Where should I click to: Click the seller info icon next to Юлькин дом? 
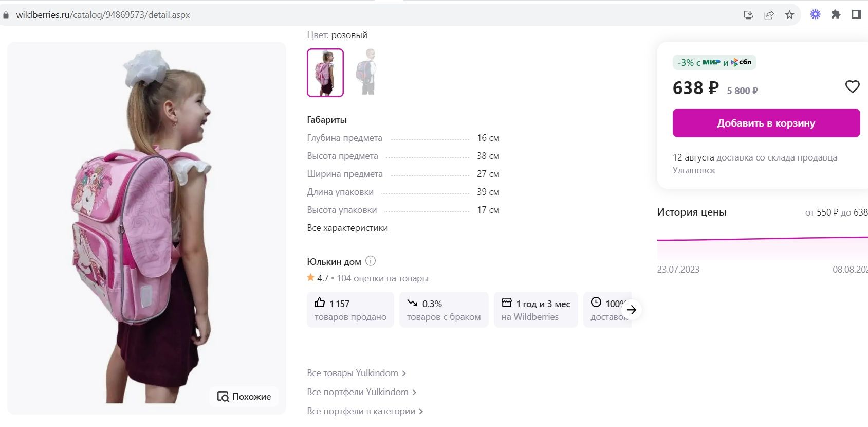(x=371, y=261)
